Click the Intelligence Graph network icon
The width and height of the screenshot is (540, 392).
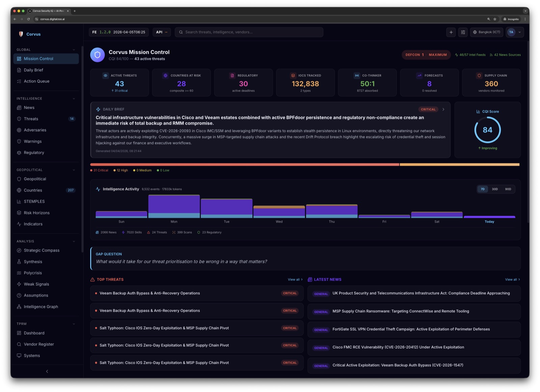coord(19,307)
